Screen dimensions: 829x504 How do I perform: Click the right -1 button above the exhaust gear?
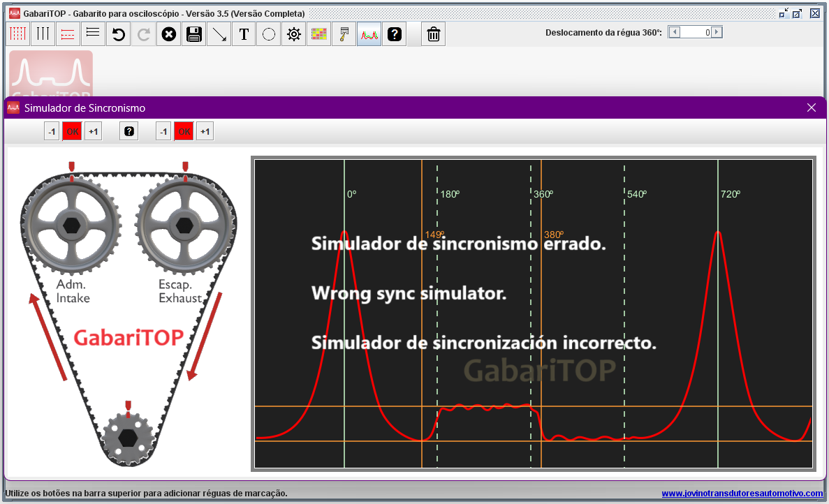(164, 131)
